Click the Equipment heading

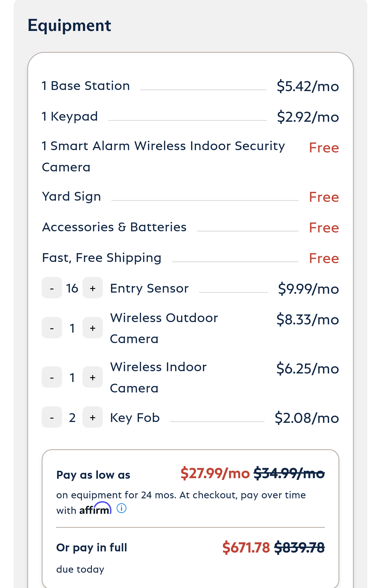(69, 26)
